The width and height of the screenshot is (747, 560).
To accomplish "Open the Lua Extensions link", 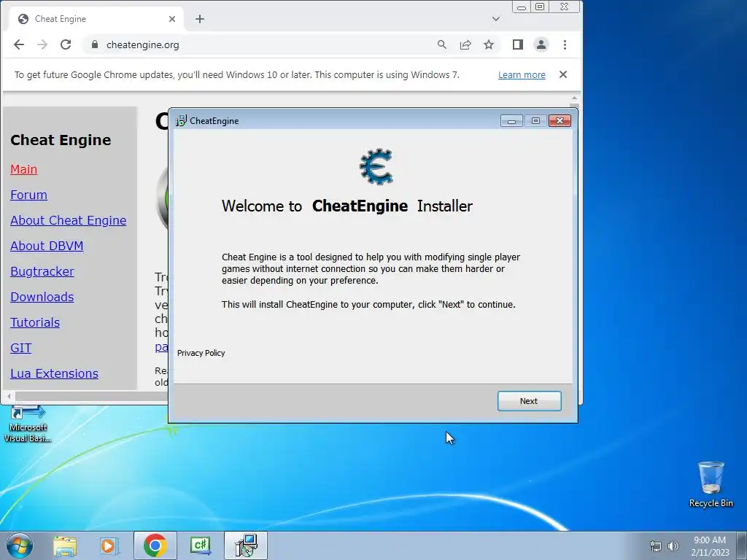I will point(54,373).
